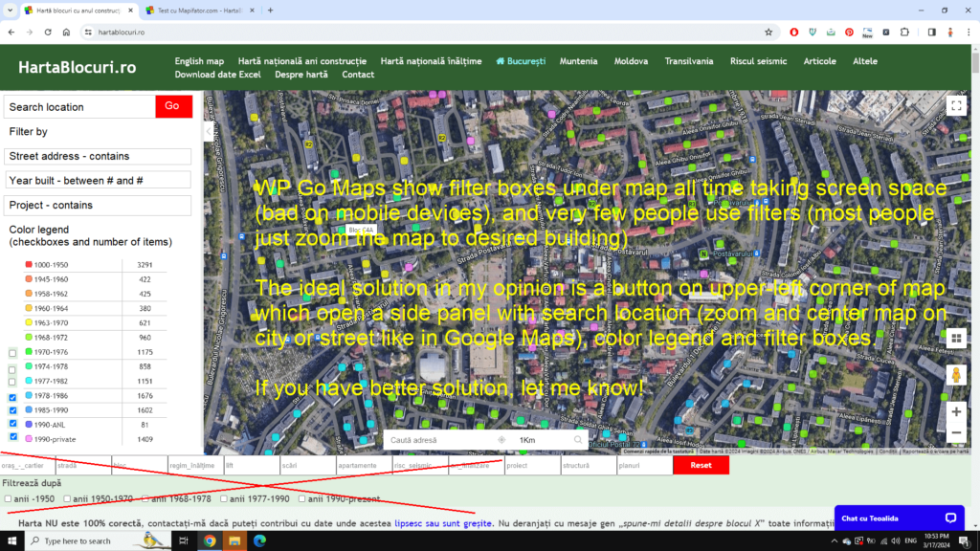Open the map tiles layer selector

[x=955, y=338]
